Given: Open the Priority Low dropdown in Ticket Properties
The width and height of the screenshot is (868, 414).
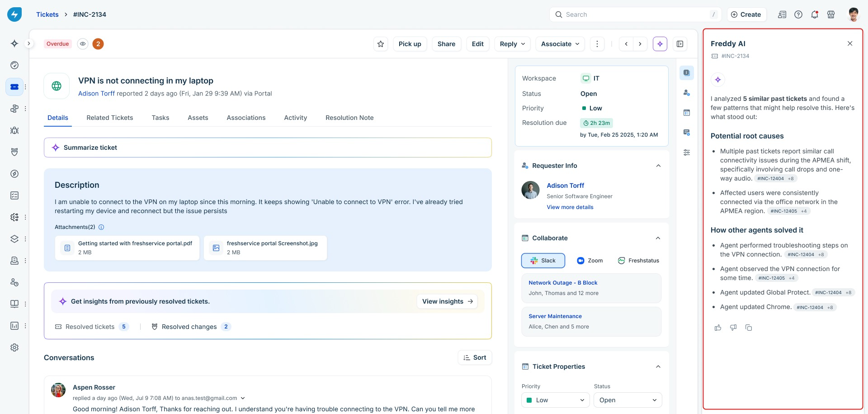Looking at the screenshot, I should (x=556, y=400).
